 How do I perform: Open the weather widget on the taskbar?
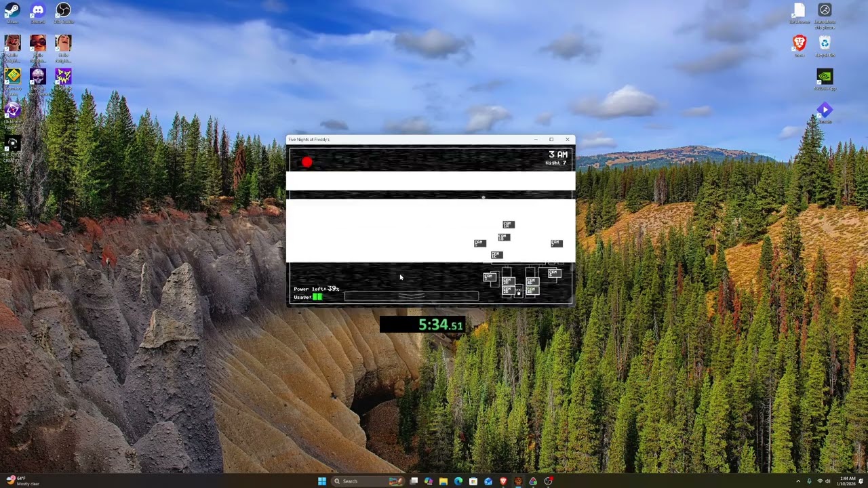click(x=22, y=481)
